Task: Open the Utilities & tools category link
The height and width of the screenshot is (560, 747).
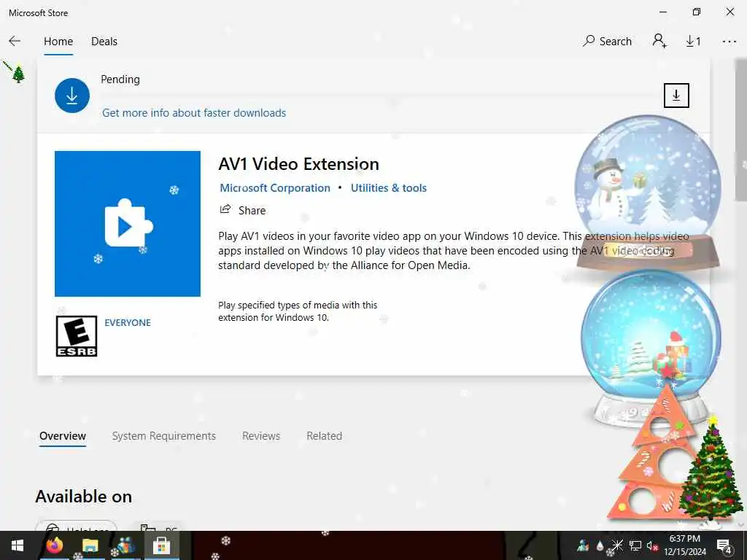Action: click(389, 188)
